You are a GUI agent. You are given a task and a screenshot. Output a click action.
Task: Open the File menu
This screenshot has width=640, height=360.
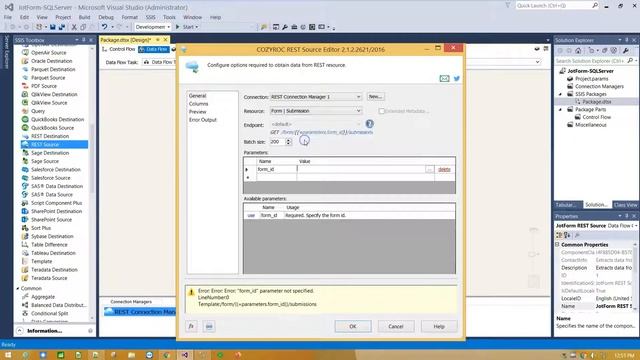pos(8,17)
